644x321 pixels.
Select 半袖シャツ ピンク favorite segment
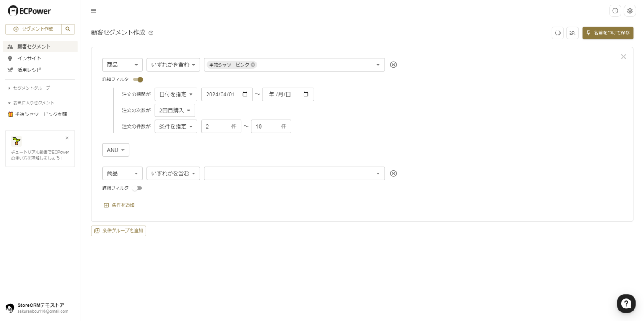pos(40,114)
